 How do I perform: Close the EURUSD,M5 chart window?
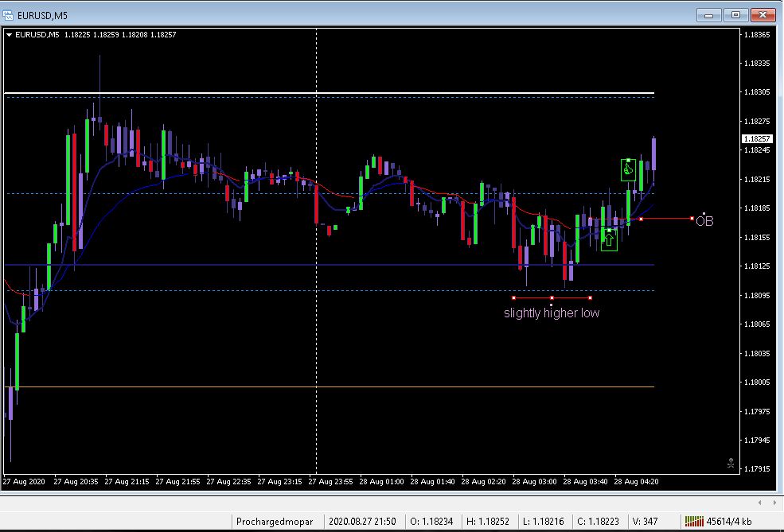(x=763, y=15)
